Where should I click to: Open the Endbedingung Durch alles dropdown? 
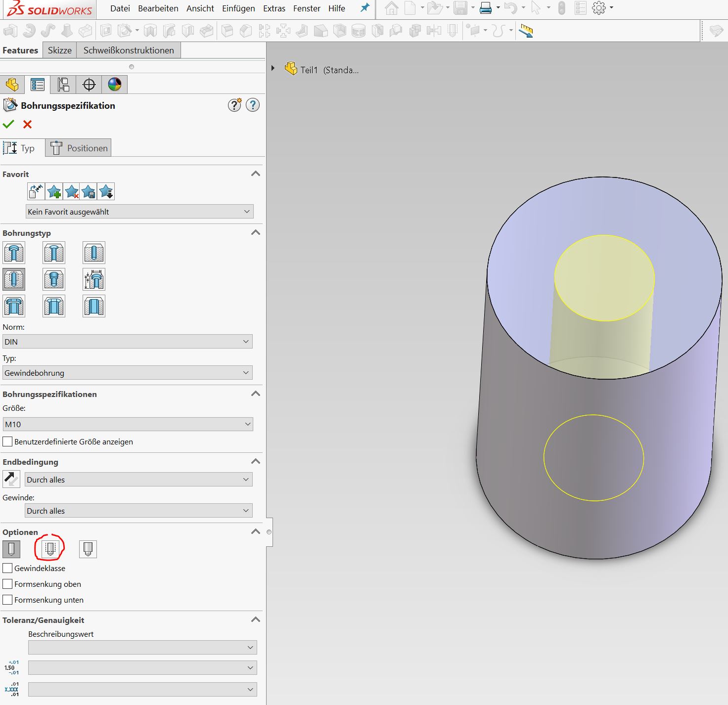pyautogui.click(x=138, y=480)
